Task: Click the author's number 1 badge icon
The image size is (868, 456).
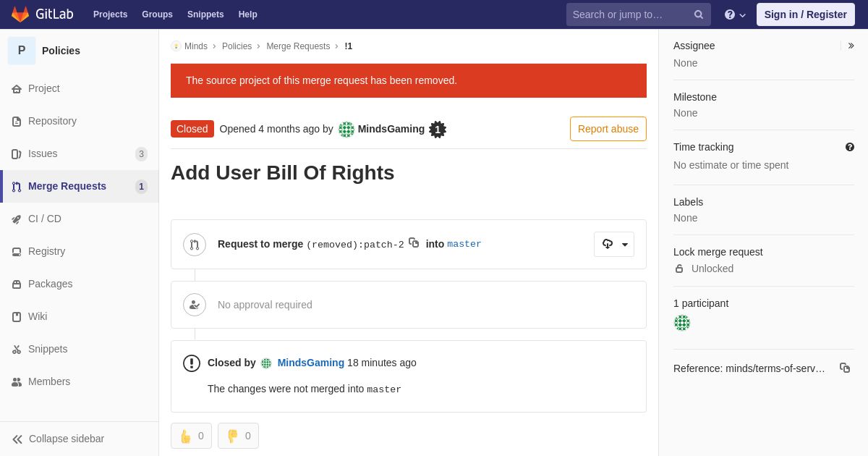Action: (438, 130)
